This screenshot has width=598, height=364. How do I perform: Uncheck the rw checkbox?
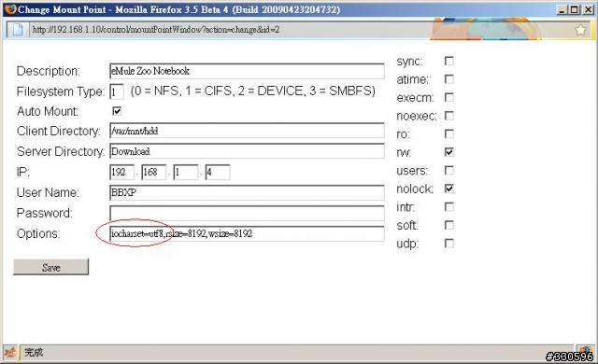coord(449,152)
